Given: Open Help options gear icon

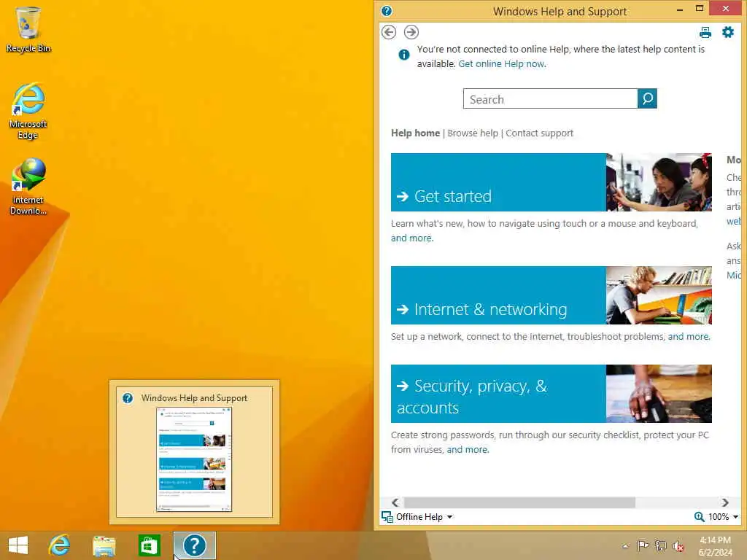Looking at the screenshot, I should pos(728,32).
